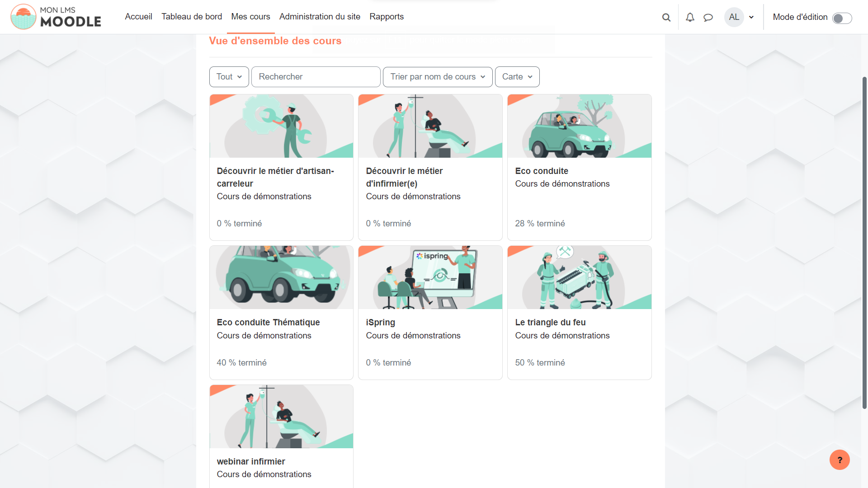
Task: Open the messaging speech bubble icon
Action: [708, 17]
